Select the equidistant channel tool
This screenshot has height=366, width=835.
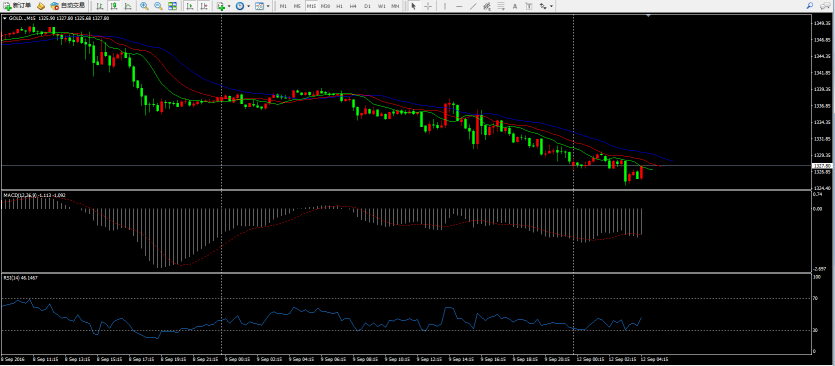coord(487,6)
